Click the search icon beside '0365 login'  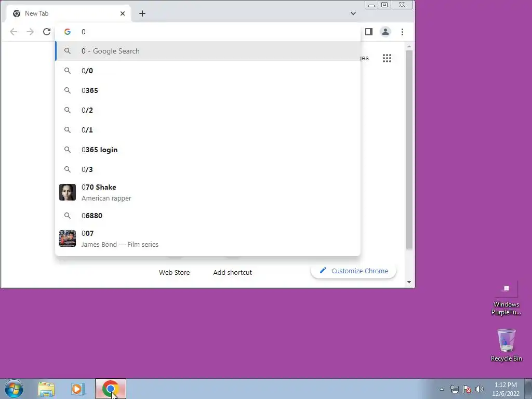tap(68, 150)
